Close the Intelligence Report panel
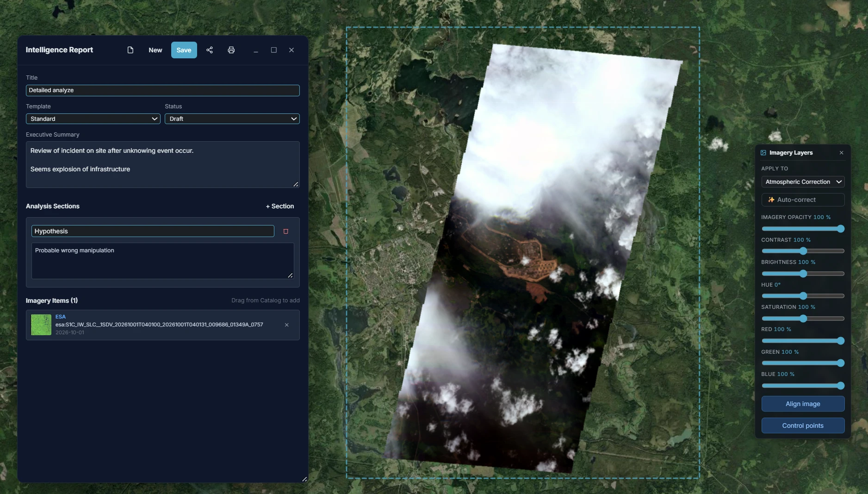Viewport: 868px width, 494px height. click(291, 50)
